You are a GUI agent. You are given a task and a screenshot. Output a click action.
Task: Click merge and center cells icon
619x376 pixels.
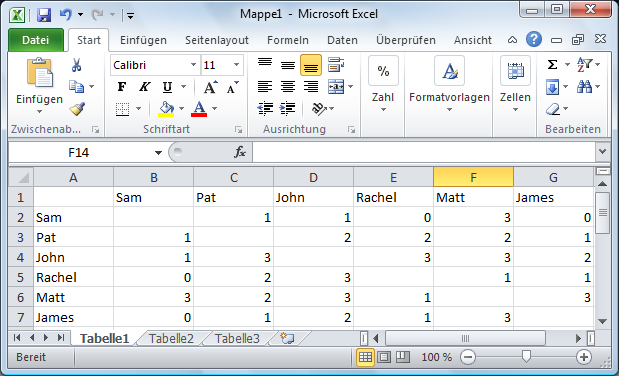click(336, 86)
